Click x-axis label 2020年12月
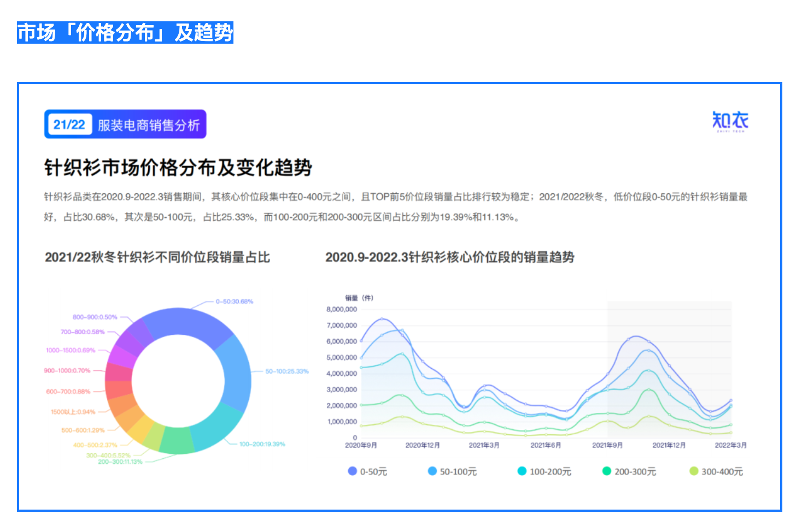Screen dimensions: 796x532 pos(423,445)
